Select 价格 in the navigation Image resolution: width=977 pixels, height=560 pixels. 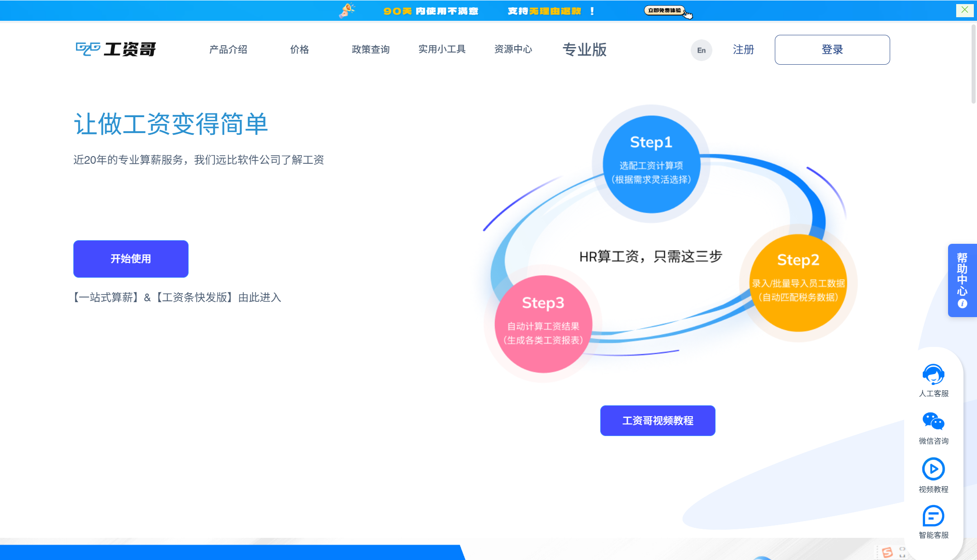pyautogui.click(x=299, y=50)
